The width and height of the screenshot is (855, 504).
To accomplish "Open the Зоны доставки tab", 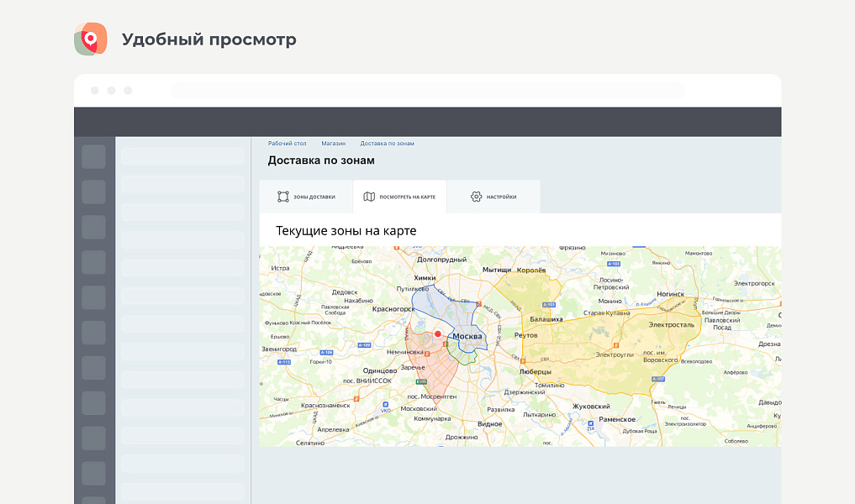I will 306,197.
